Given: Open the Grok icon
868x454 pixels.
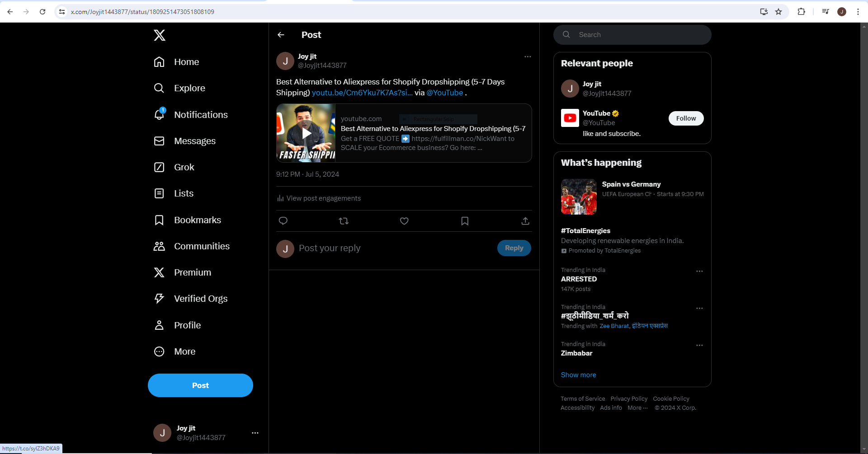Looking at the screenshot, I should click(159, 167).
